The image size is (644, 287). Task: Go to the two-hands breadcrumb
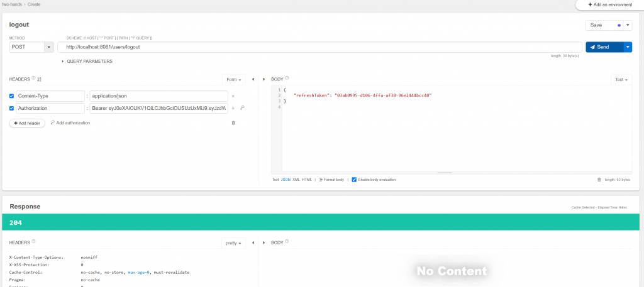tap(12, 4)
